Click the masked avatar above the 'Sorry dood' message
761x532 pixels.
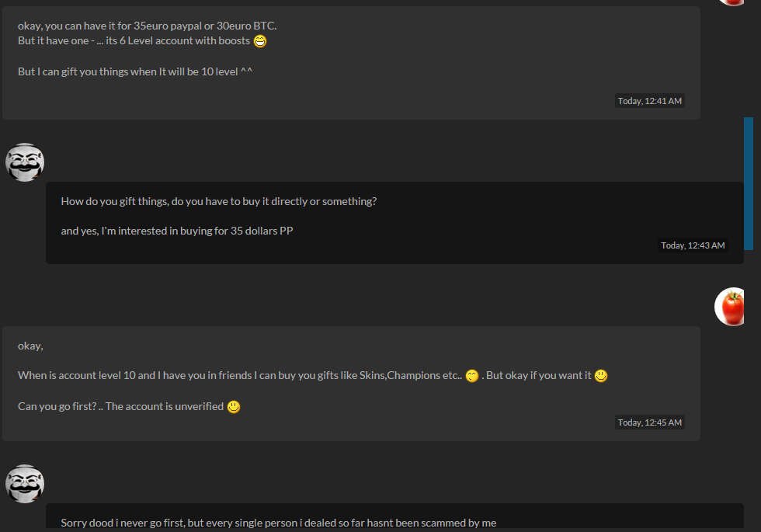25,484
